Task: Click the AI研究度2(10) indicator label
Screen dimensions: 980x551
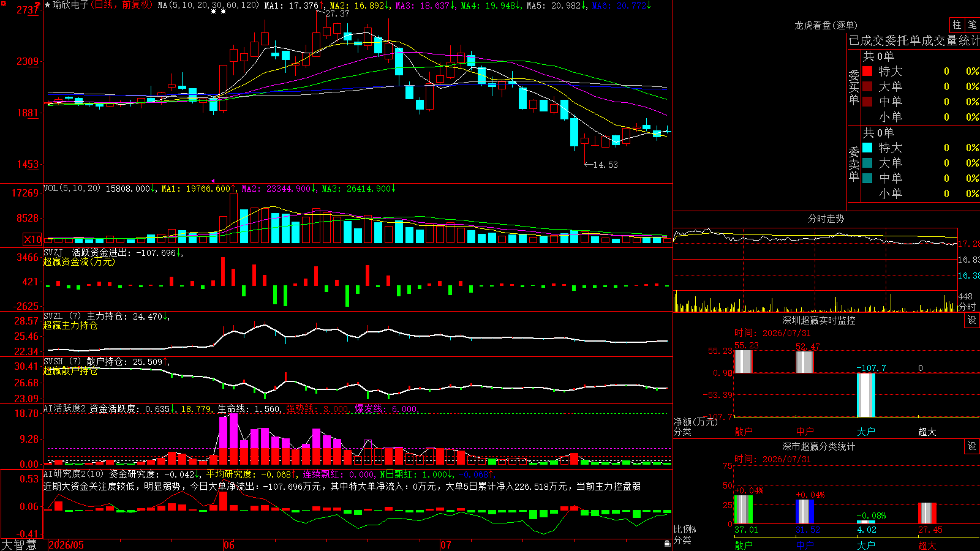Action: tap(74, 474)
